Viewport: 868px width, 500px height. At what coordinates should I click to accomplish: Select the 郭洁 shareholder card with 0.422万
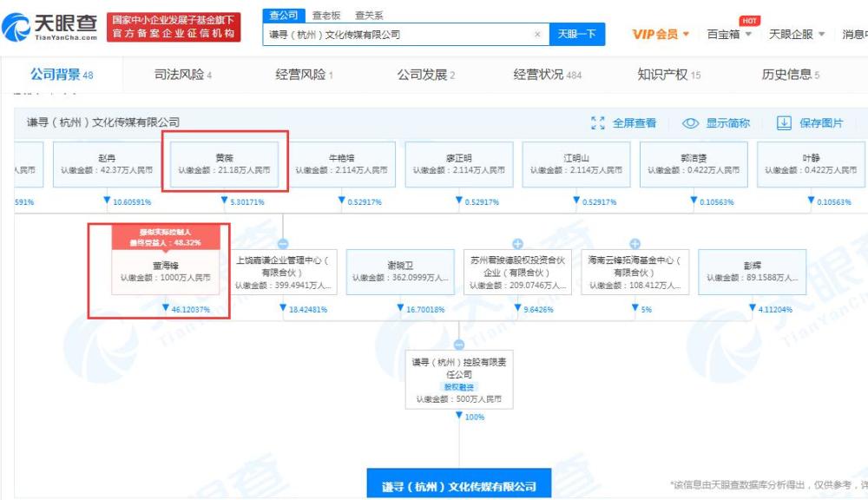pyautogui.click(x=694, y=164)
